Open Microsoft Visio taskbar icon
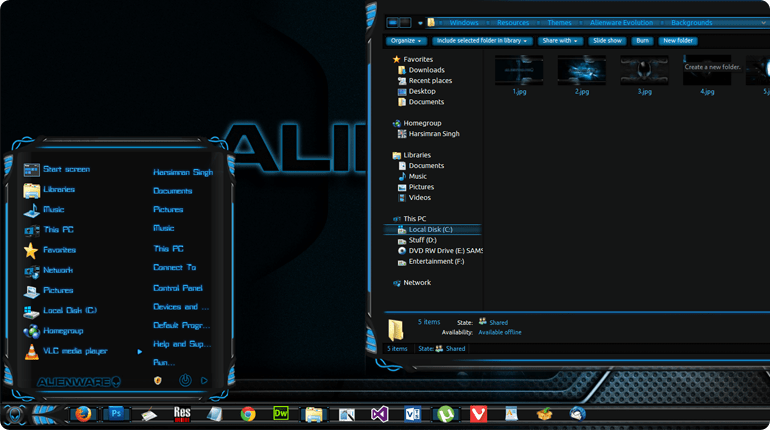 tap(412, 414)
